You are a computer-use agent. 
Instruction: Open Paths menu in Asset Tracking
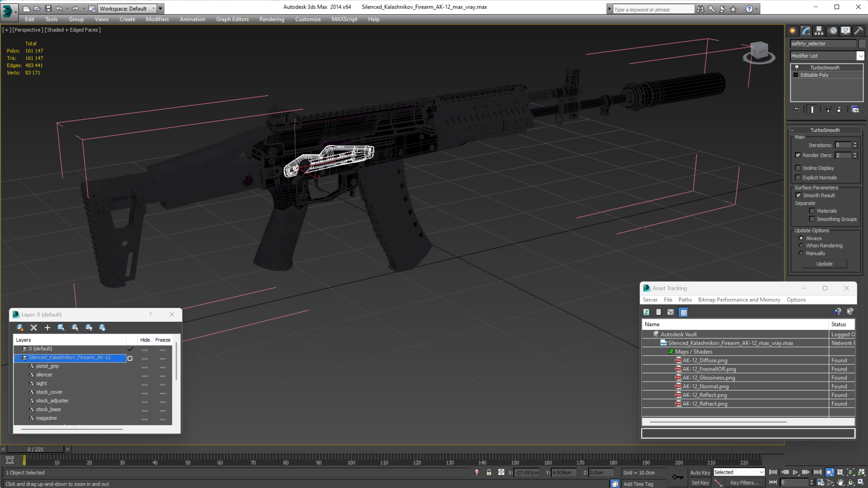click(x=685, y=300)
